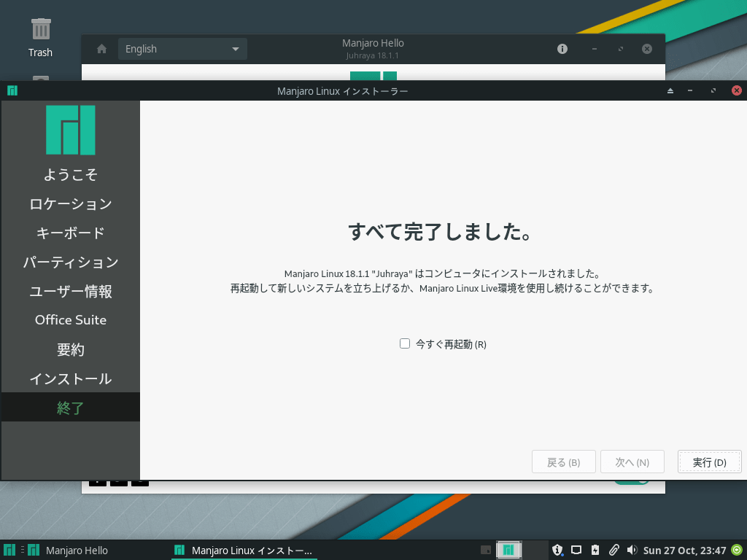Click the battery indicator in system tray
Viewport: 747px width, 560px height.
click(595, 550)
